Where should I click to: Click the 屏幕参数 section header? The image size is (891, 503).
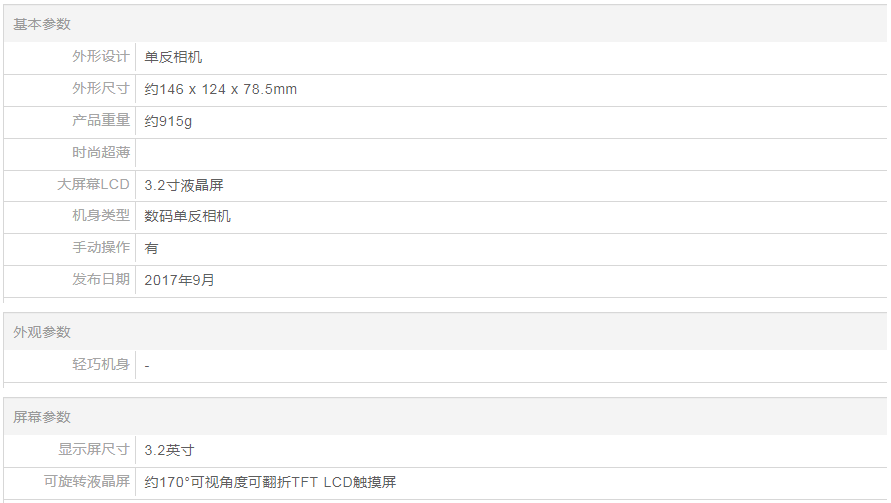click(x=42, y=417)
